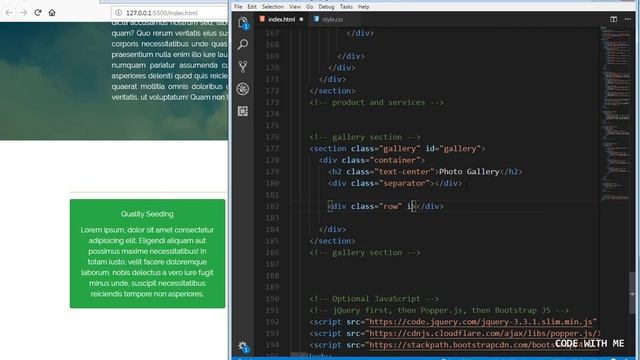Click the unsaved dot on index.html tab
The height and width of the screenshot is (360, 640).
(301, 19)
